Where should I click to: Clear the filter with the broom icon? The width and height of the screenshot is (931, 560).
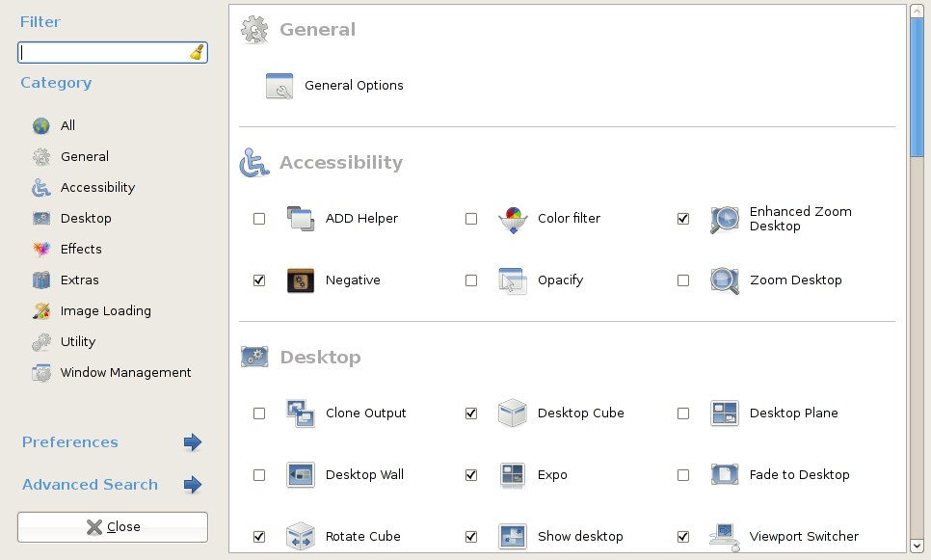click(x=197, y=52)
